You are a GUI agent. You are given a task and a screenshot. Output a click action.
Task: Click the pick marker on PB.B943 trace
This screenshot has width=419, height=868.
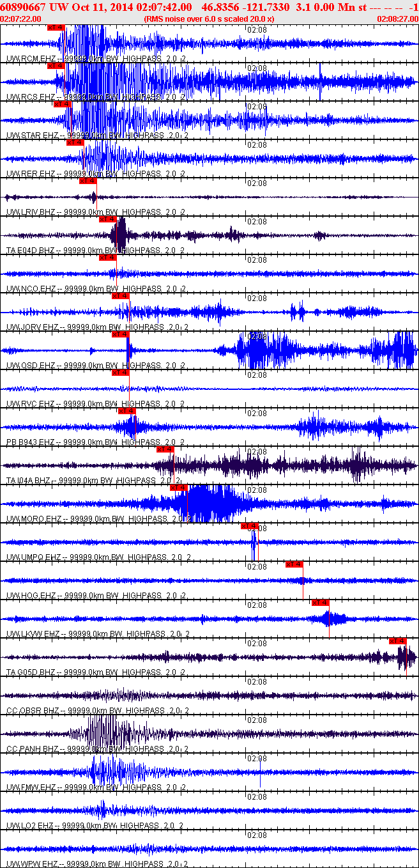[126, 411]
